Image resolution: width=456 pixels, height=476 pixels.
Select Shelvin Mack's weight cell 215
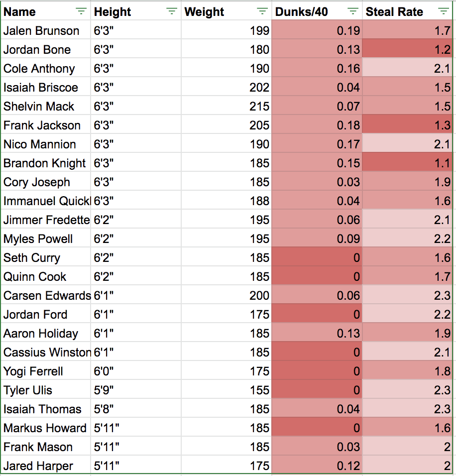pyautogui.click(x=227, y=107)
